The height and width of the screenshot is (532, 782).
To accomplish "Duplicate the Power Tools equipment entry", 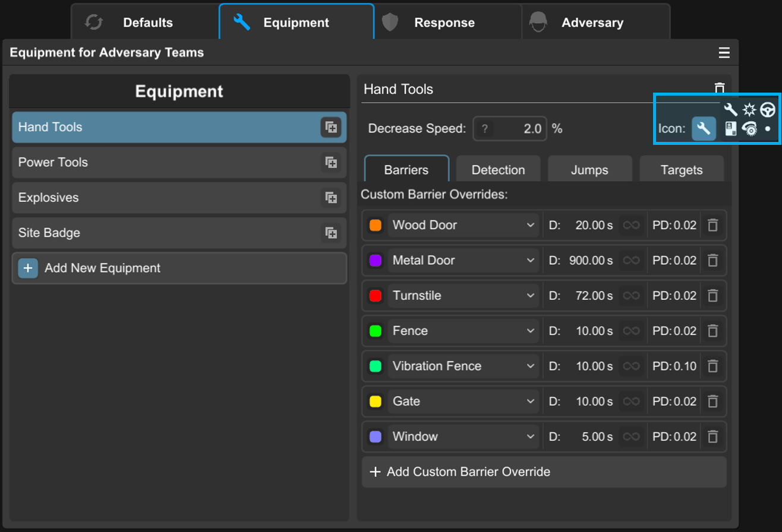I will coord(331,162).
